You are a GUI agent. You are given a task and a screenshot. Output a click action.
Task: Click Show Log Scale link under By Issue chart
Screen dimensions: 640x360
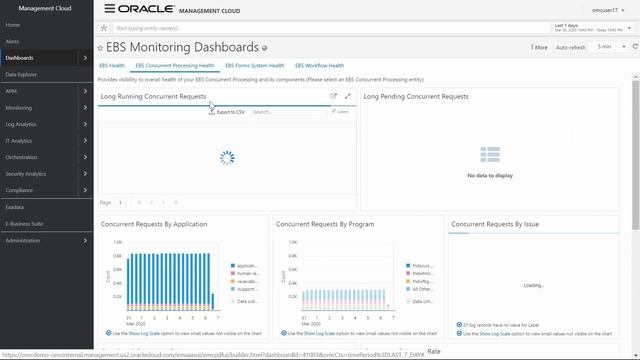pos(495,334)
